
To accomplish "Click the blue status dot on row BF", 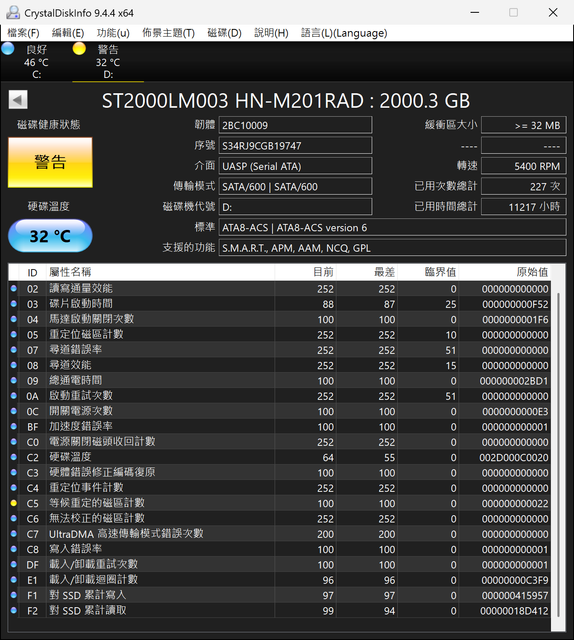I will coord(13,427).
